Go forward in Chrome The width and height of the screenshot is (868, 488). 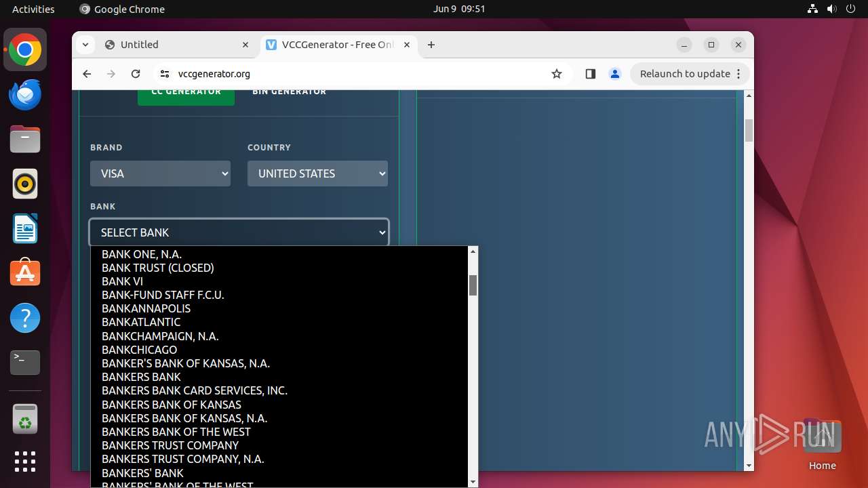tap(111, 74)
